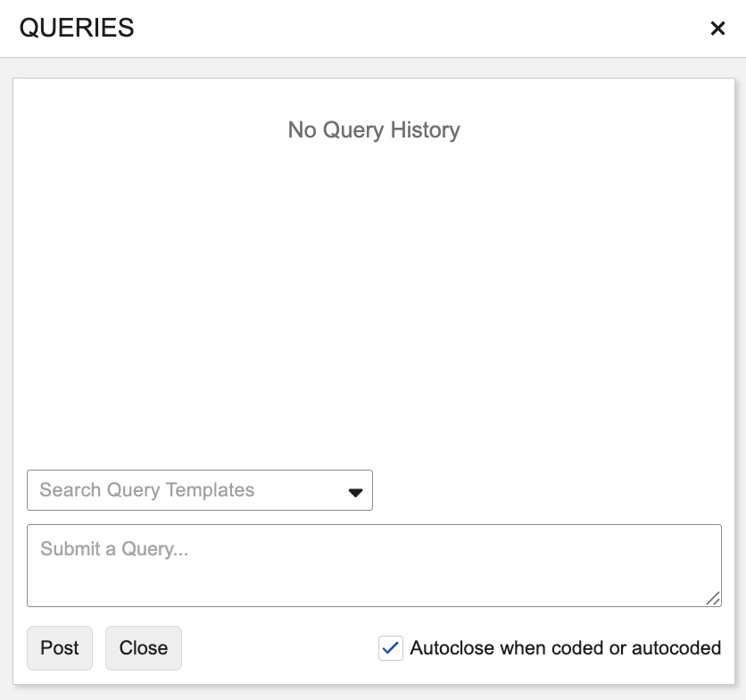Close the Queries dialog with the X icon
This screenshot has height=700, width=746.
(x=717, y=29)
